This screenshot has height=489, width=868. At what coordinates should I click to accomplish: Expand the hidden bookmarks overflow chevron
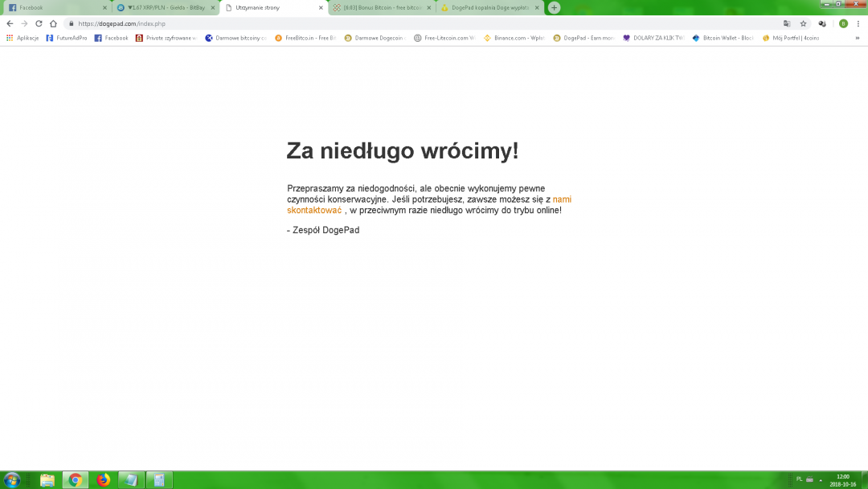click(858, 38)
